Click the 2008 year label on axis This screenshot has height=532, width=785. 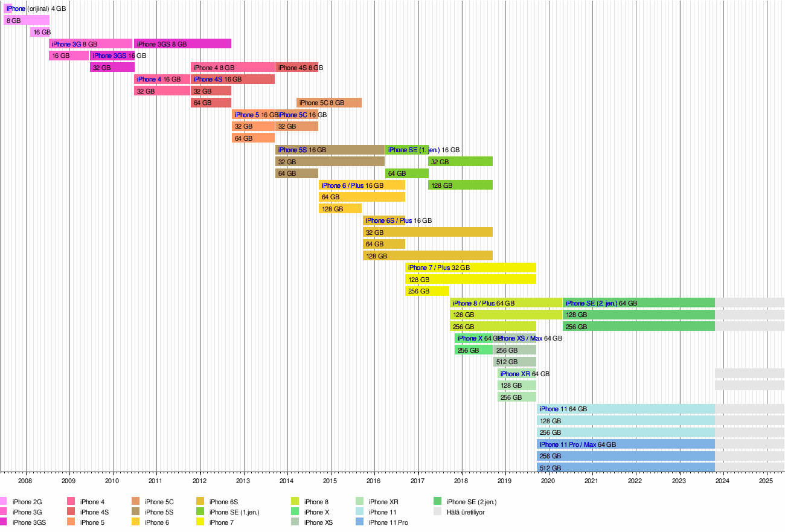click(x=25, y=481)
